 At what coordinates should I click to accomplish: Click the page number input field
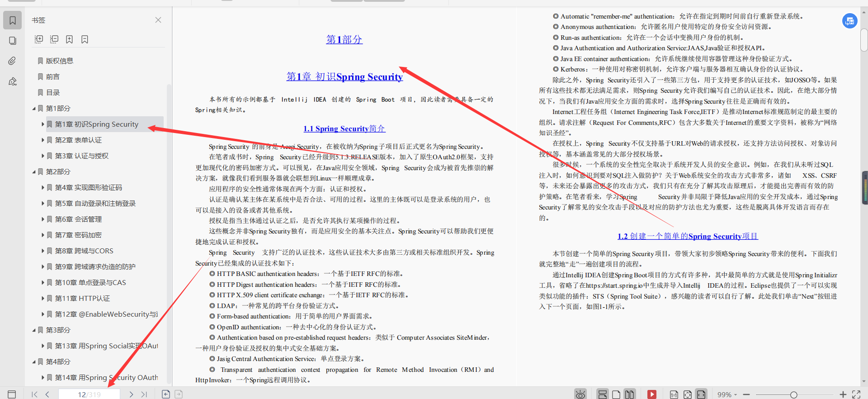pos(89,394)
